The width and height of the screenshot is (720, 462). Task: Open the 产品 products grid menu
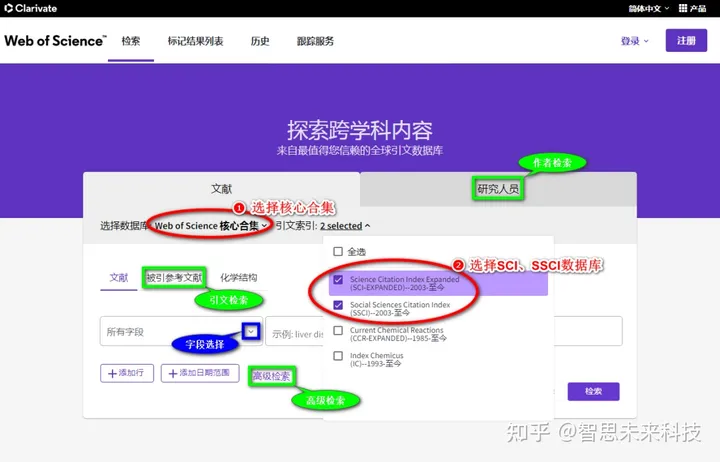[692, 8]
